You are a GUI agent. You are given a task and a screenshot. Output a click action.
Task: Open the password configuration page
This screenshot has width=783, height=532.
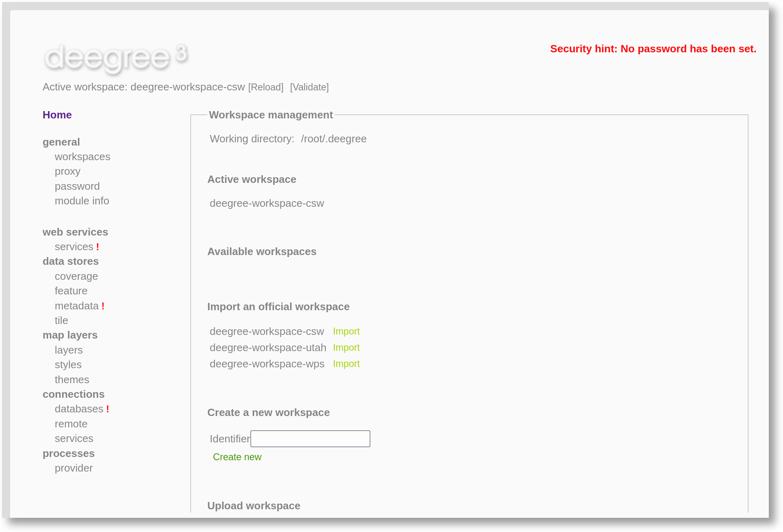77,186
